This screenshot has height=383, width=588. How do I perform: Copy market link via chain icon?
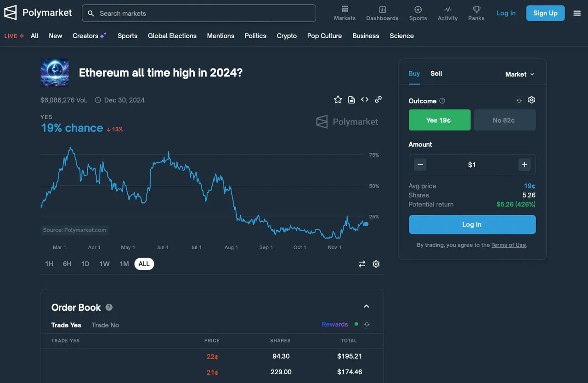(x=378, y=100)
